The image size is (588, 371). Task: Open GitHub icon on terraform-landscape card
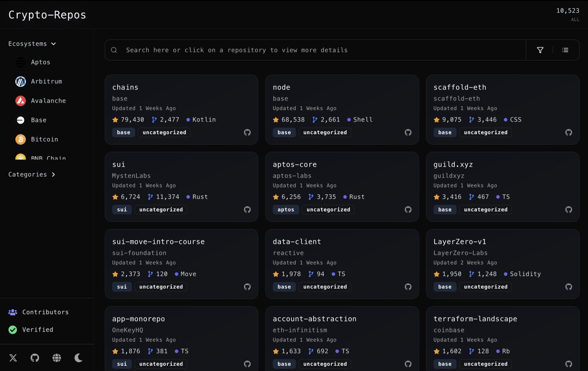[568, 364]
